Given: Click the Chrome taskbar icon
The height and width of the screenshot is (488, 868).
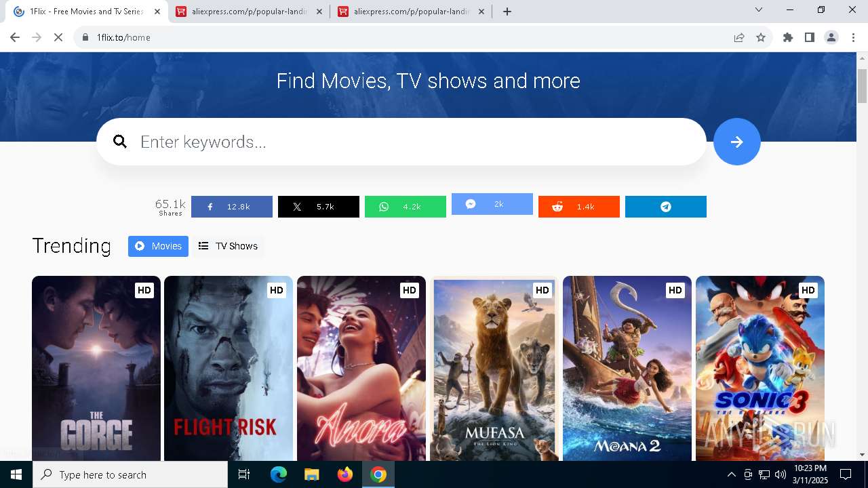Looking at the screenshot, I should pos(378,474).
